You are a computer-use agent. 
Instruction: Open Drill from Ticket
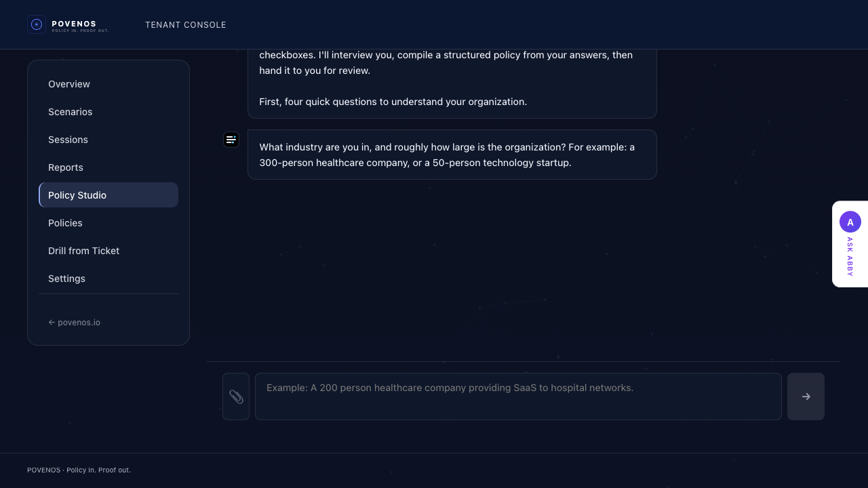83,251
